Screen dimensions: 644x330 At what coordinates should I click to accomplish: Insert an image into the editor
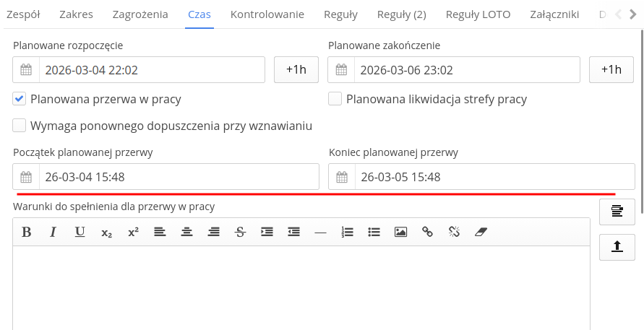point(400,232)
